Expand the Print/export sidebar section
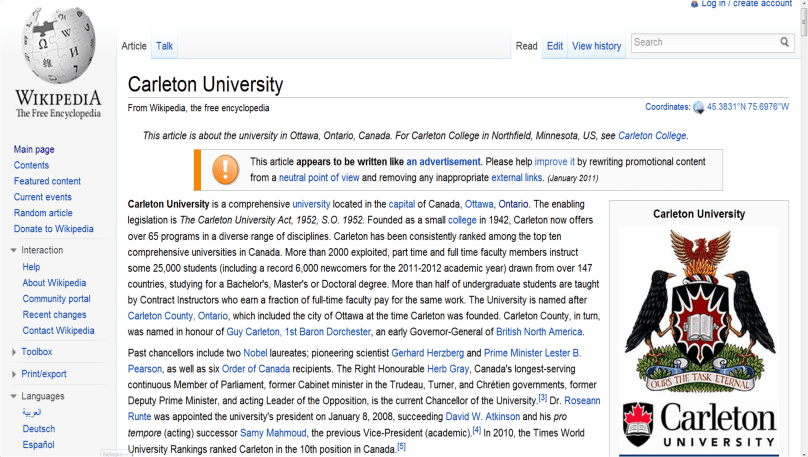Viewport: 808px width, 457px height. click(13, 375)
